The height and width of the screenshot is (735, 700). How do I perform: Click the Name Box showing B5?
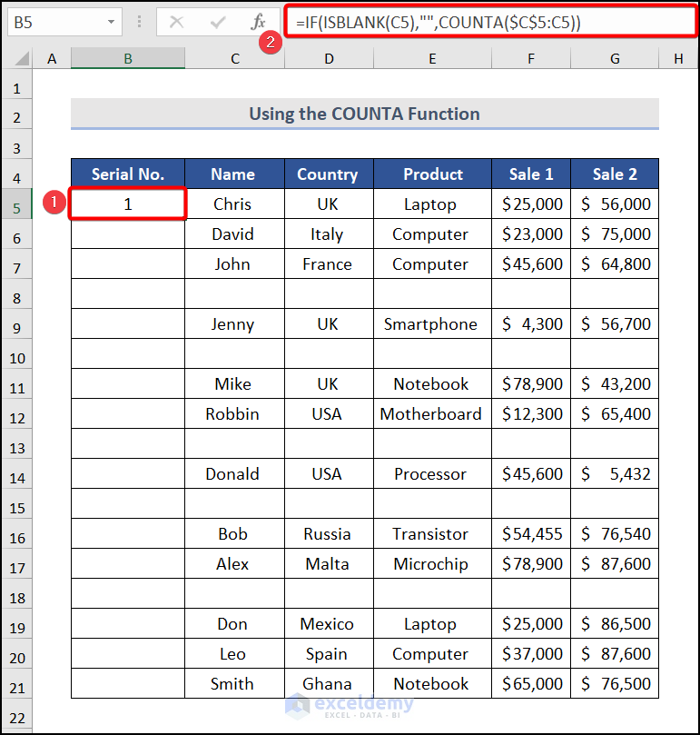coord(54,22)
